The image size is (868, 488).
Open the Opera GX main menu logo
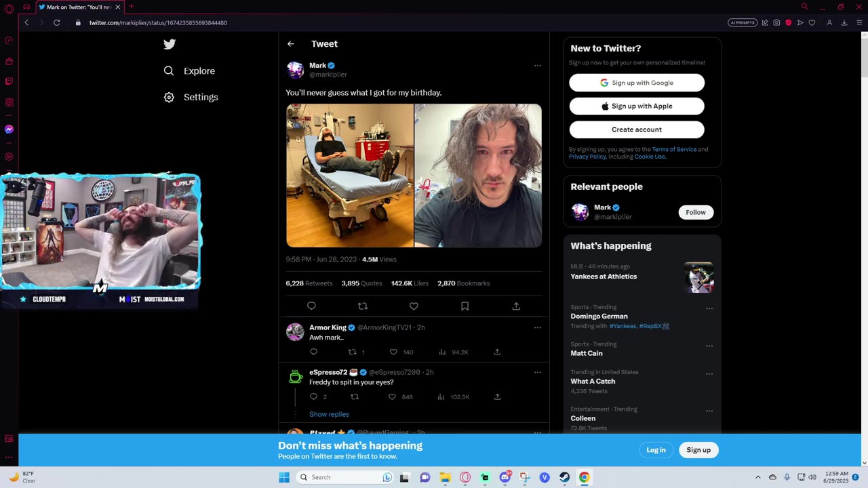coord(9,7)
